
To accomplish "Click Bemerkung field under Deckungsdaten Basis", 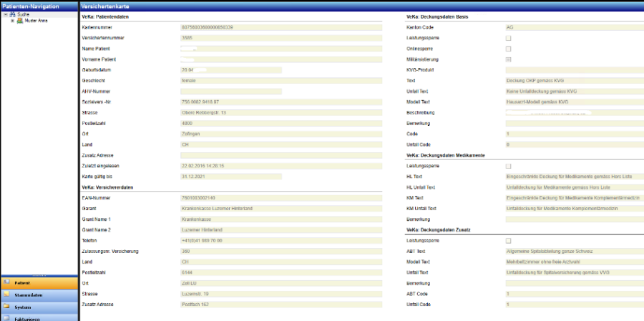I will coord(575,124).
